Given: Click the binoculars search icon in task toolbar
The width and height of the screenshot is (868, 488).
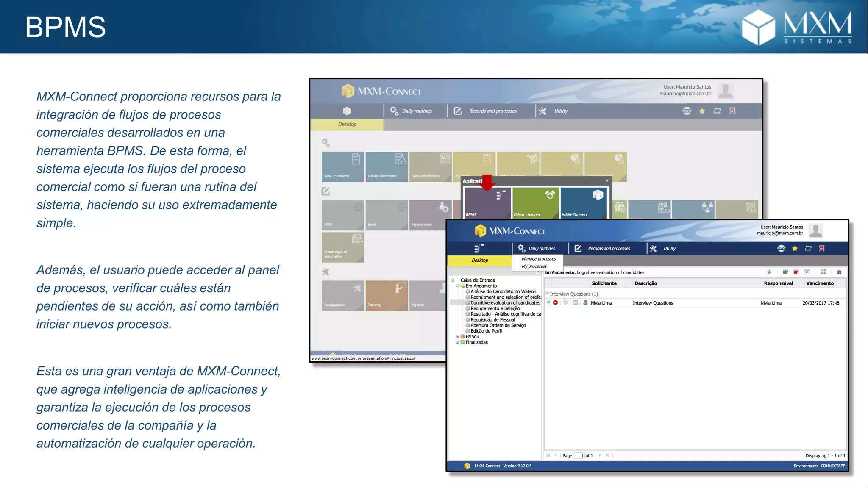Looking at the screenshot, I should point(839,272).
